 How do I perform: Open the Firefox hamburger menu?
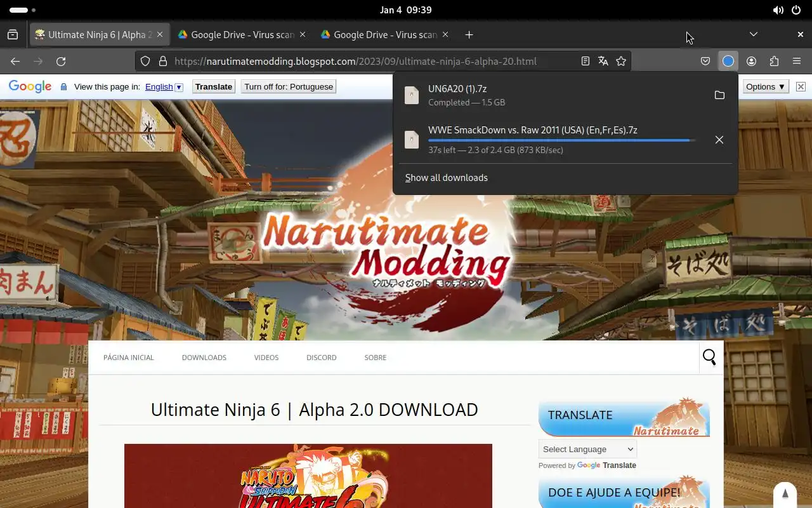click(x=797, y=62)
